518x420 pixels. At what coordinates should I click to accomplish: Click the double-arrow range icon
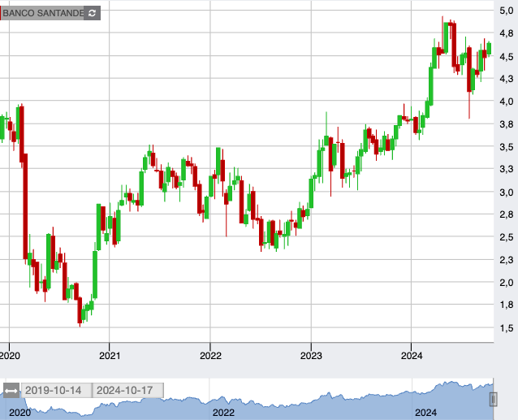tap(11, 391)
